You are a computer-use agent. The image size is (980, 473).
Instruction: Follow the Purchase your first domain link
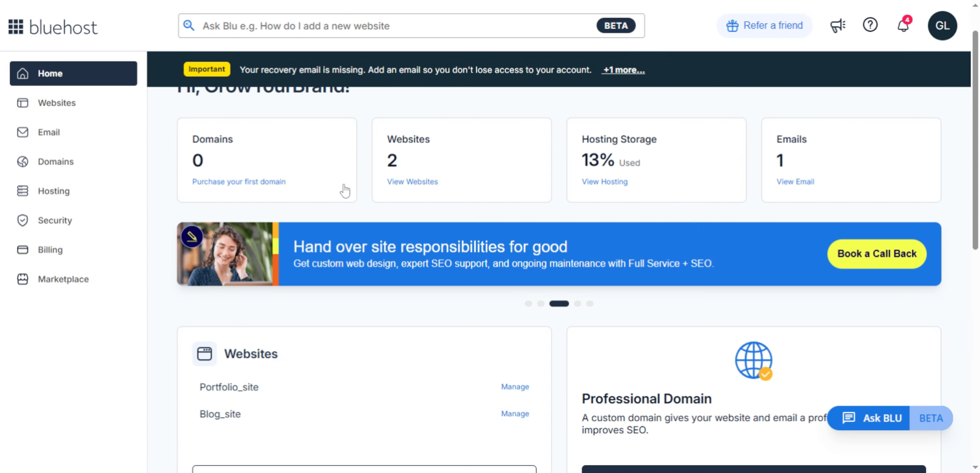239,182
